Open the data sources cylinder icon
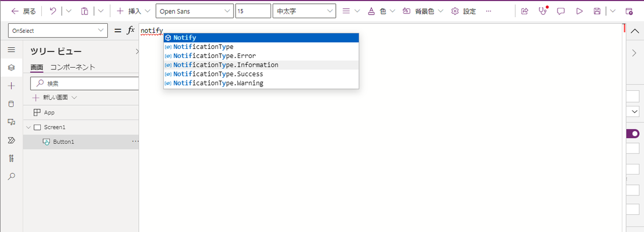This screenshot has width=644, height=232. click(x=11, y=104)
